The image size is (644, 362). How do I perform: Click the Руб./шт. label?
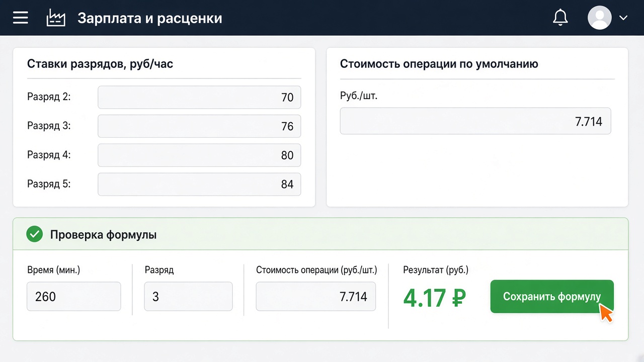(359, 96)
